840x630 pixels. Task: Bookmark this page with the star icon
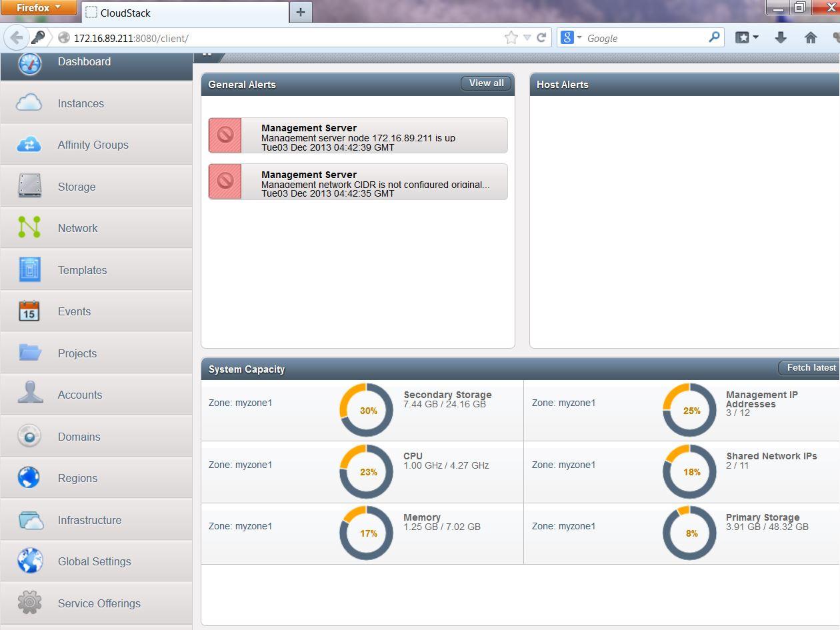point(511,38)
